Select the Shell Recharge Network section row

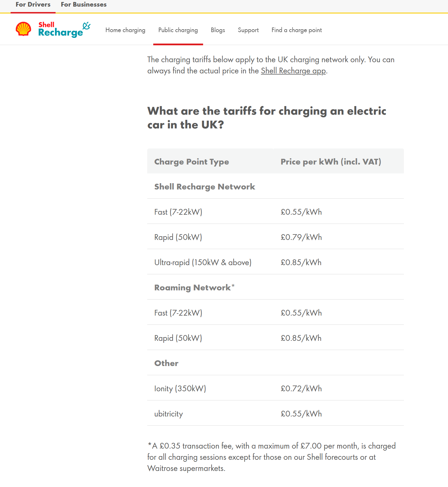point(275,186)
